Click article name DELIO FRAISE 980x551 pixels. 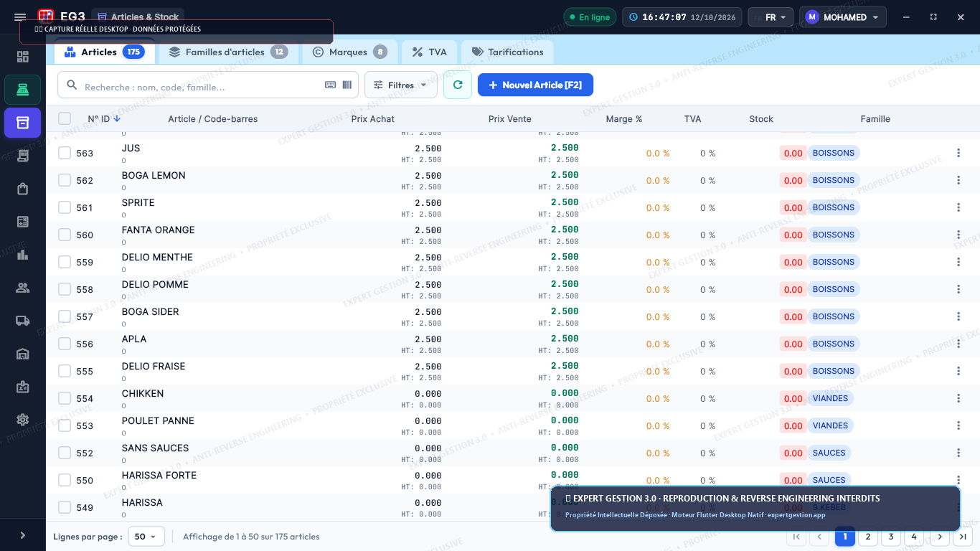click(x=154, y=367)
